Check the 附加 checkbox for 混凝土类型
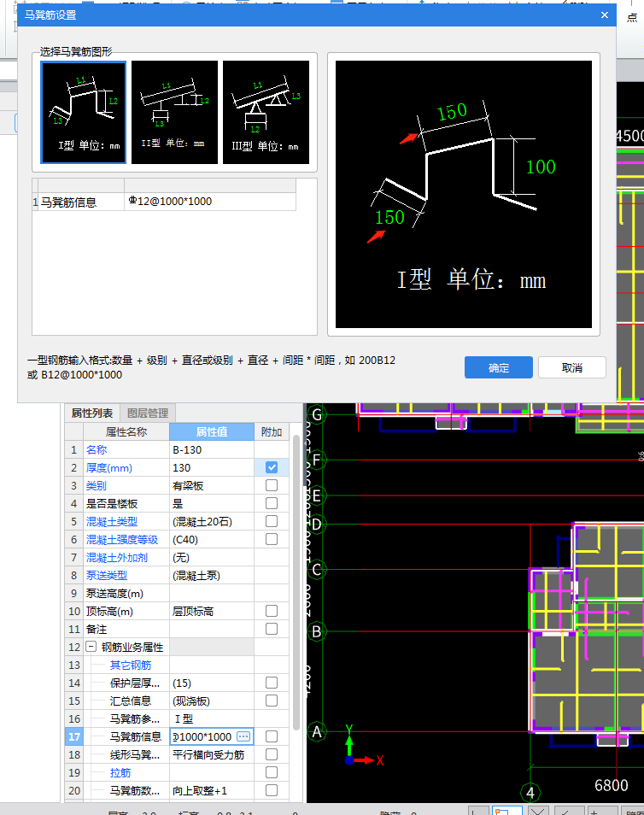This screenshot has height=815, width=644. tap(272, 521)
